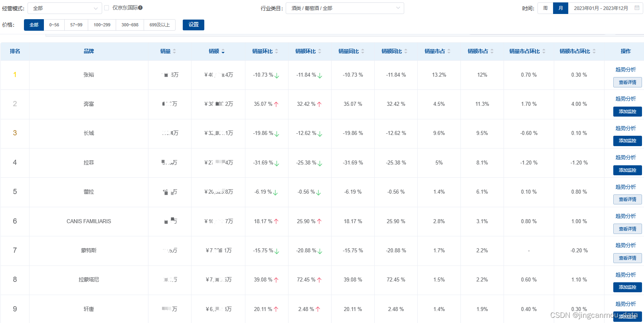This screenshot has height=323, width=644.
Task: Select the 全部 price filter
Action: 34,25
